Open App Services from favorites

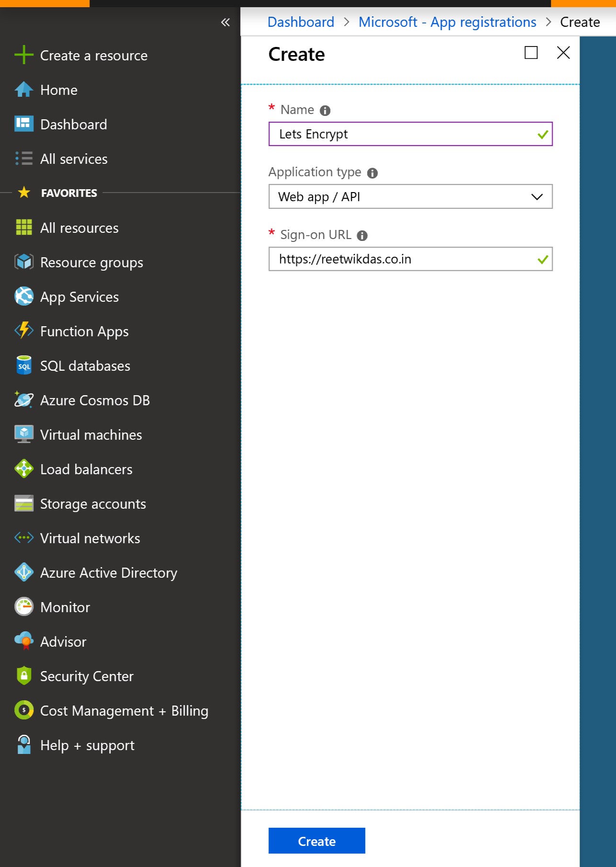click(x=79, y=297)
